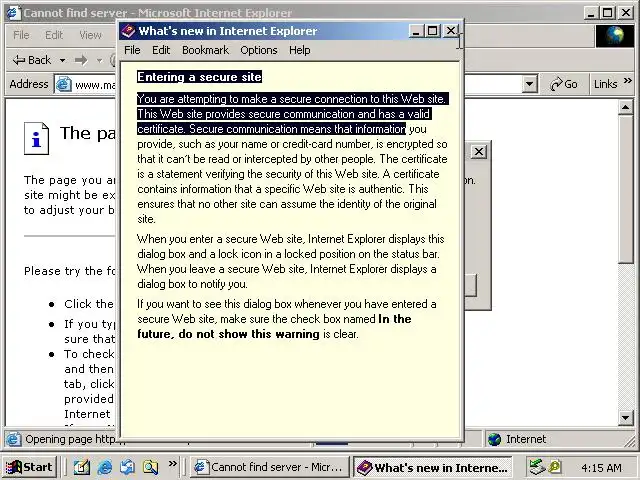Click the help book icon in What's new title bar
This screenshot has height=480, width=640.
pyautogui.click(x=128, y=31)
